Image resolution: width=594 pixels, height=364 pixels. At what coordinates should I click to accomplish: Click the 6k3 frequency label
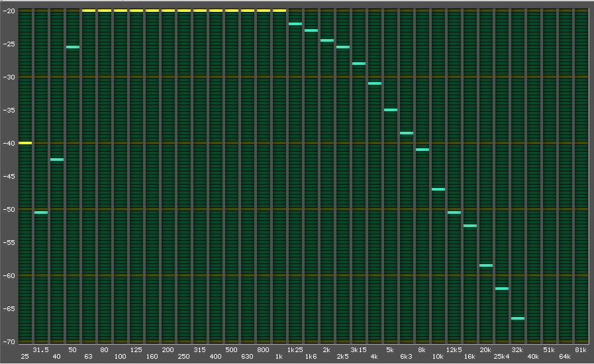[x=407, y=357]
